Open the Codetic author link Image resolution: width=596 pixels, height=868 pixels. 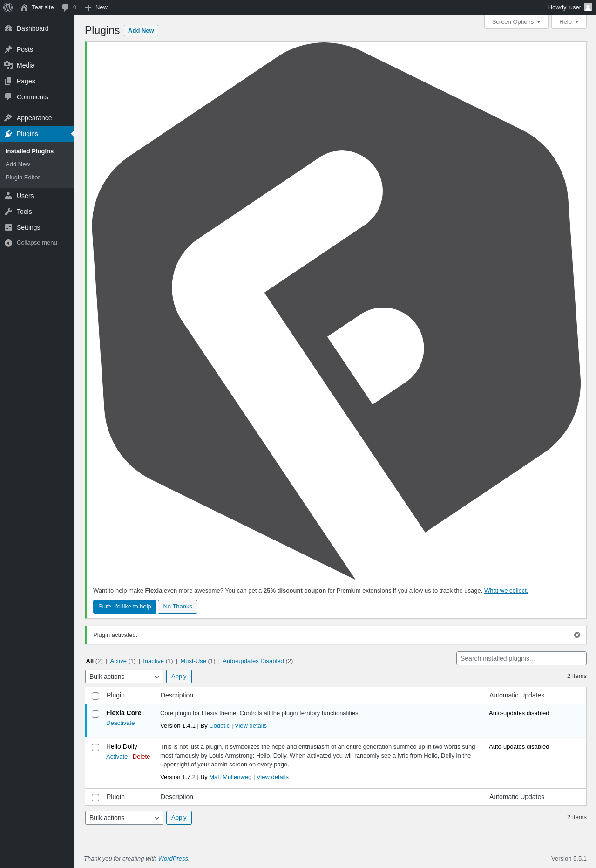(x=219, y=726)
